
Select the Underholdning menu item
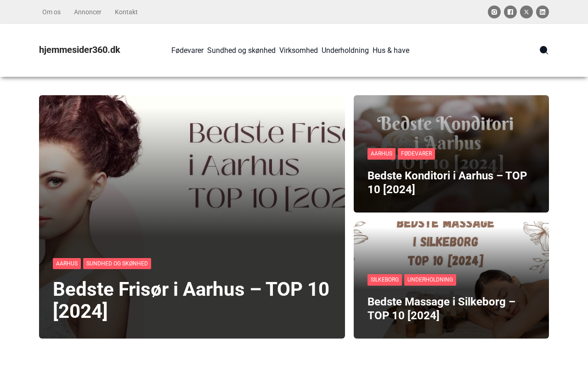(x=345, y=50)
